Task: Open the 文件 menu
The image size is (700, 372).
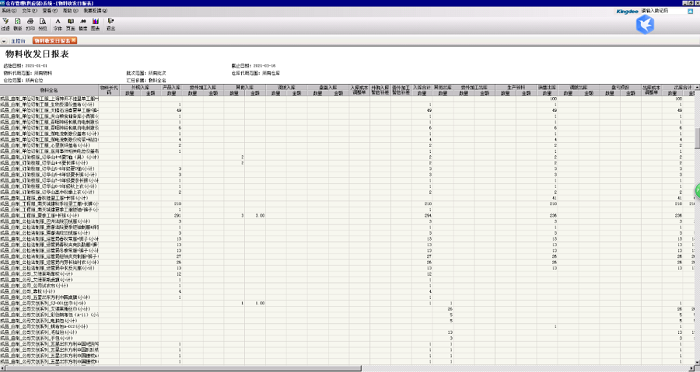Action: (x=29, y=11)
